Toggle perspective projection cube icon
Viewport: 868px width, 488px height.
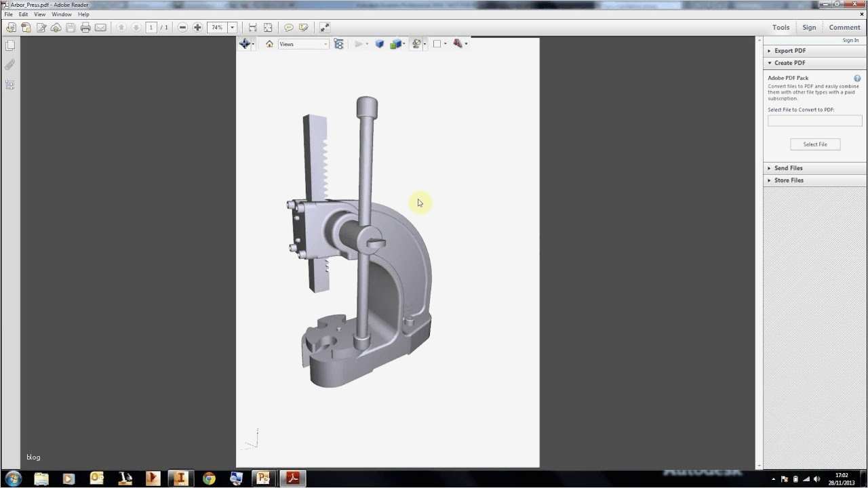[380, 44]
